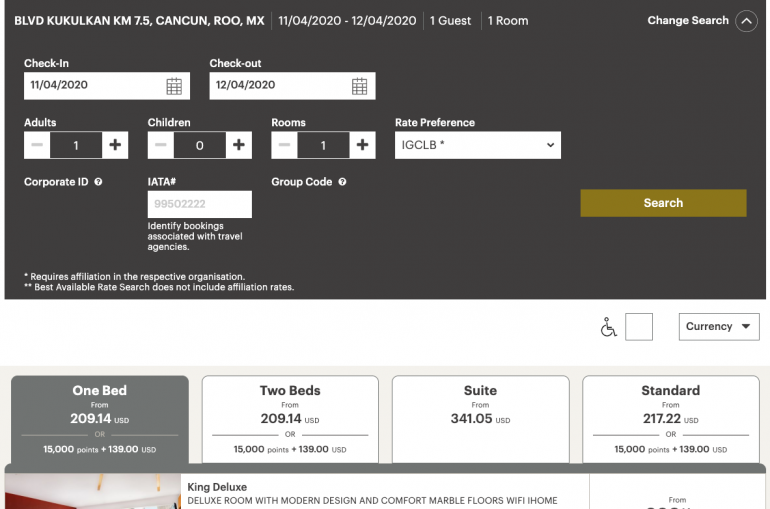Switch to the Suite tab
770x509 pixels.
click(480, 420)
